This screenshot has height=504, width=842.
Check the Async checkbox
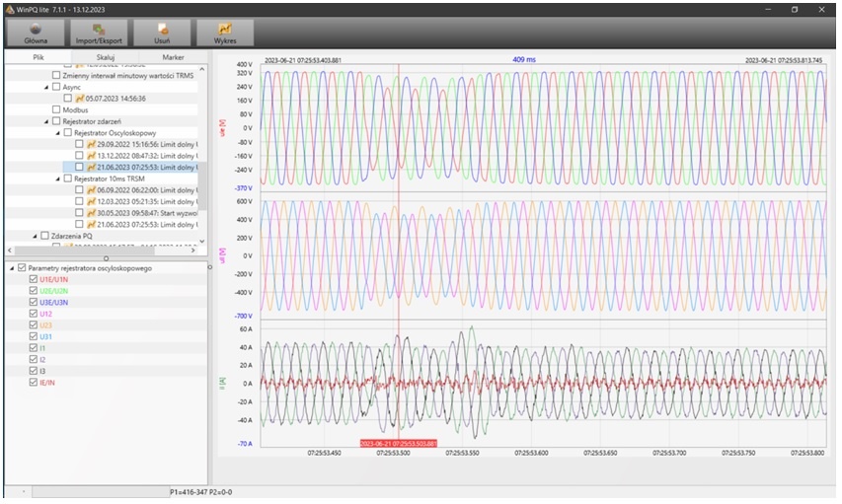point(56,87)
